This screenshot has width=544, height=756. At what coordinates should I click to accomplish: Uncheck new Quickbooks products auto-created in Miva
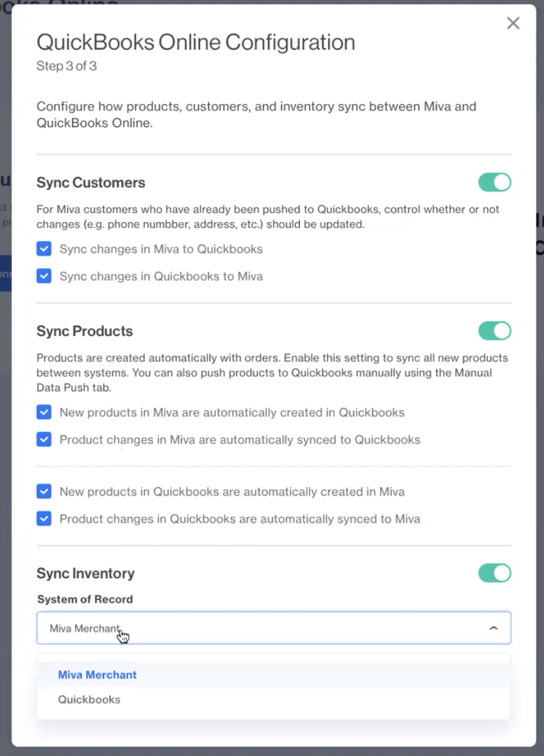coord(44,491)
